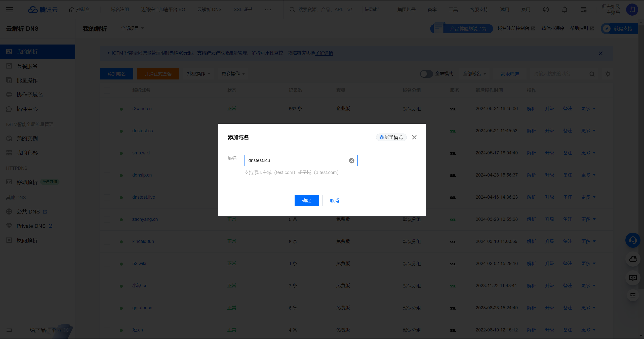
Task: Check the r2wind.cn row checkbox
Action: tap(107, 109)
